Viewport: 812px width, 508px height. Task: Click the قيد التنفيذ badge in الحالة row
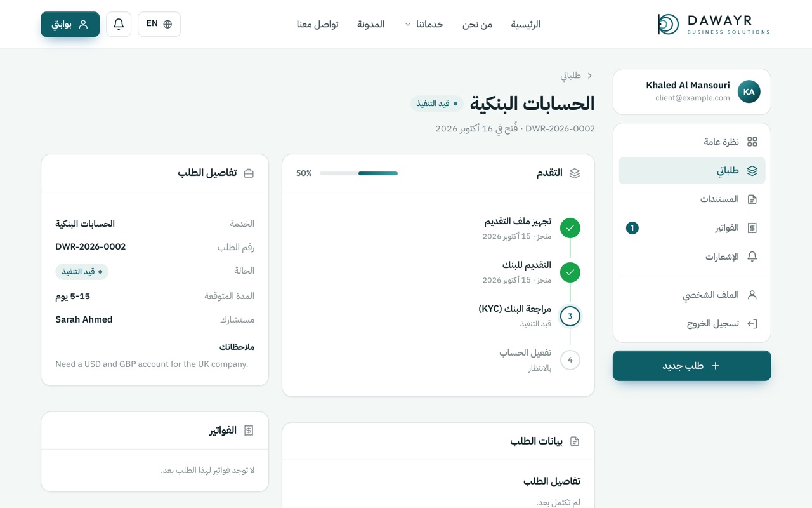(x=82, y=272)
